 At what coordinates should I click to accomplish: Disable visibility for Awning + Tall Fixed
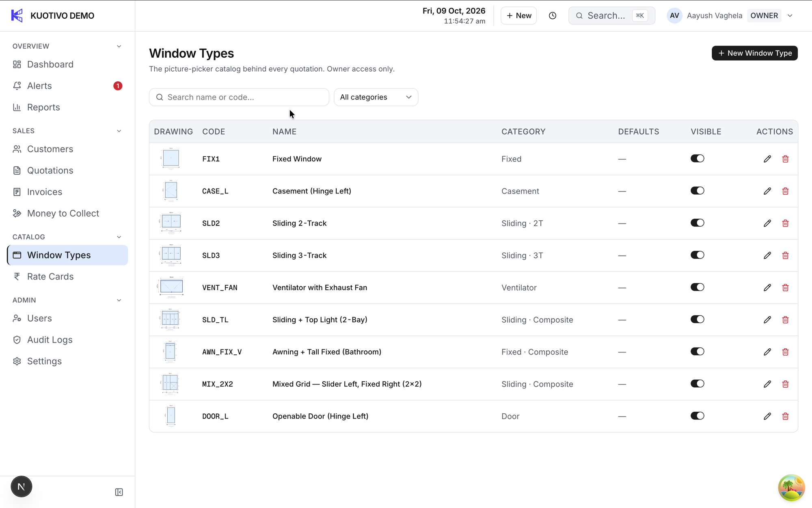pos(697,352)
